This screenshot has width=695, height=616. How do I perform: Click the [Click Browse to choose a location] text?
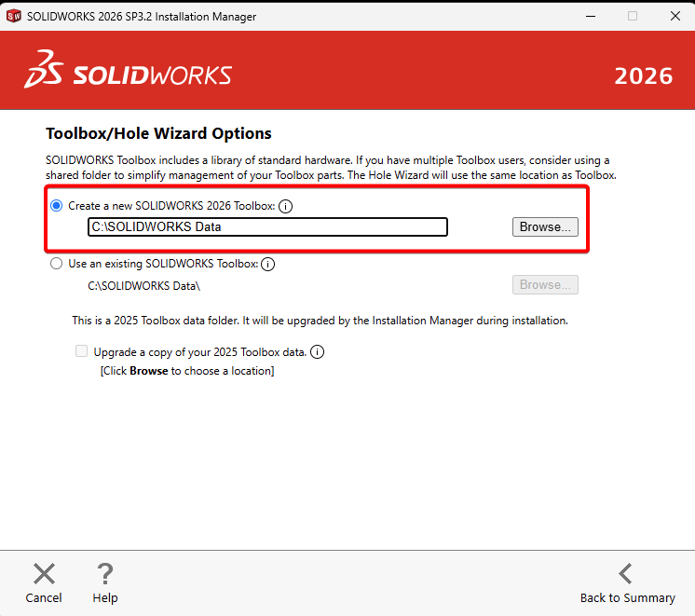(x=187, y=371)
